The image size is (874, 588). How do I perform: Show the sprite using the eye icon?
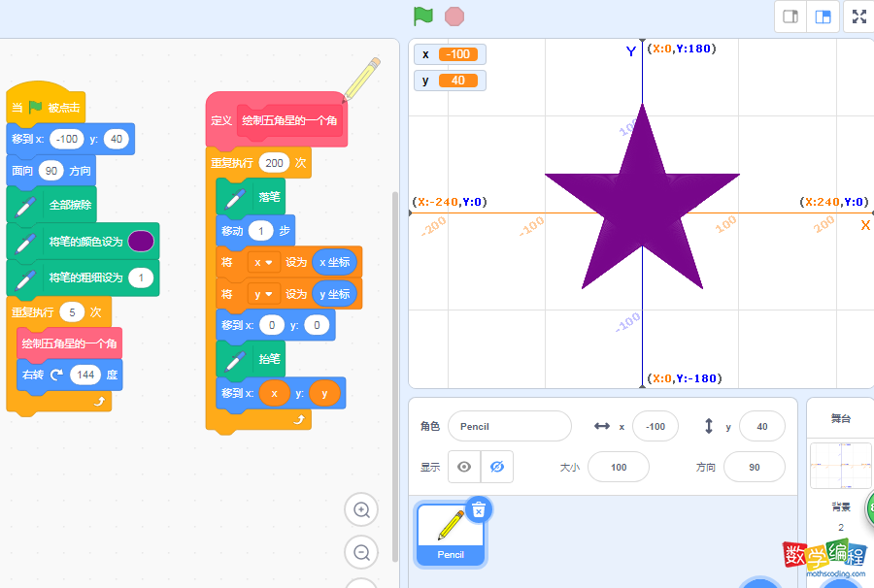coord(464,467)
